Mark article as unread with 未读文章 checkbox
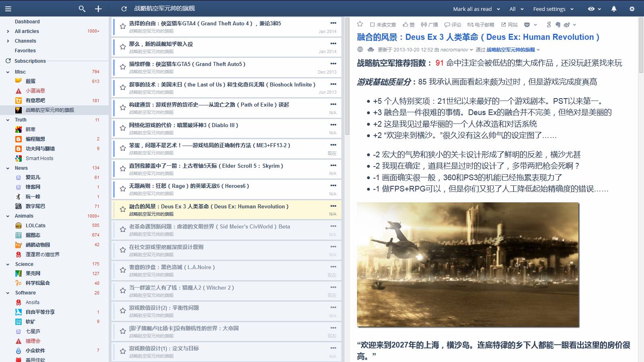This screenshot has width=644, height=362. (x=383, y=25)
